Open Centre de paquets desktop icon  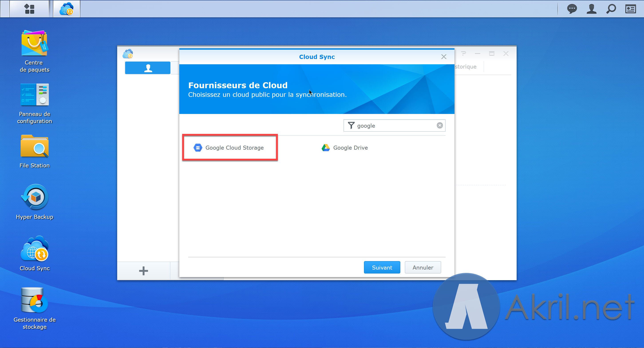click(x=34, y=51)
